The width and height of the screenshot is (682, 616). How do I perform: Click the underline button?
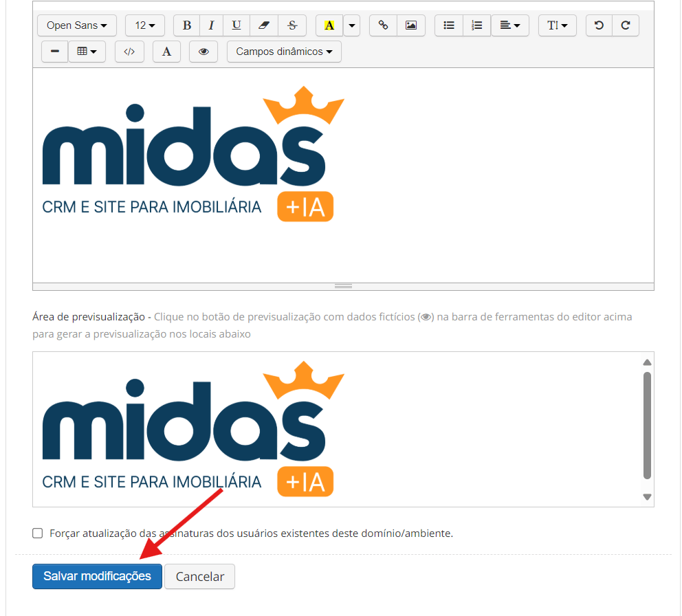point(236,25)
